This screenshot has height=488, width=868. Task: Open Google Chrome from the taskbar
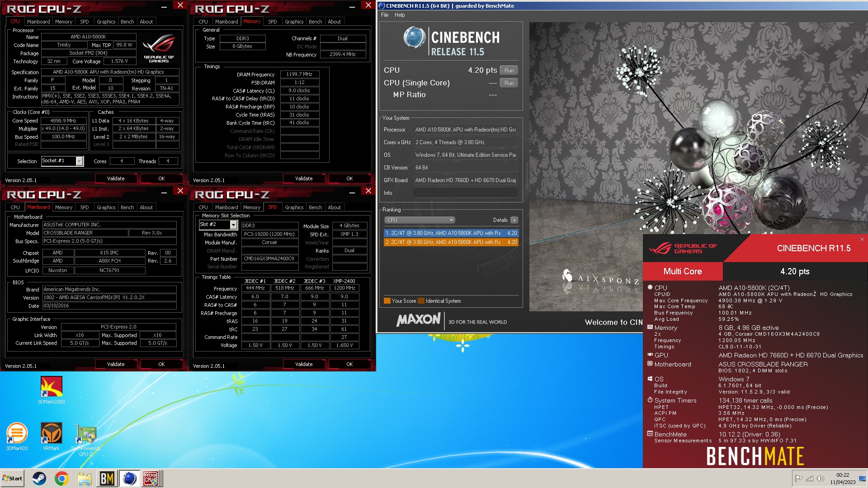point(62,479)
